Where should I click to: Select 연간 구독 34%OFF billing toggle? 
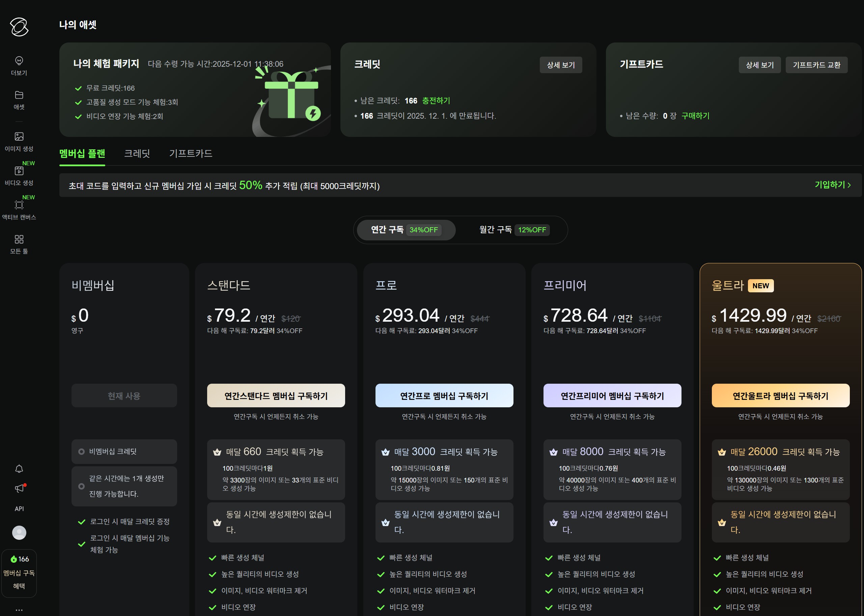point(405,230)
